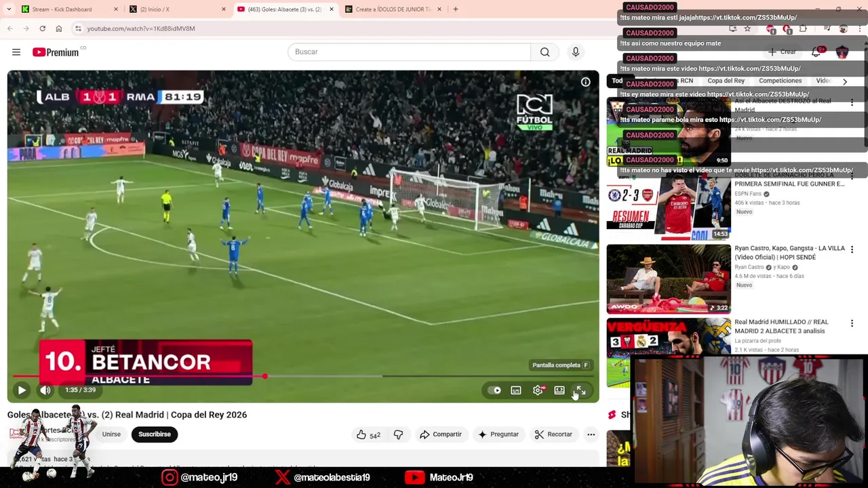This screenshot has width=868, height=488.
Task: Switch to the Create a ÍDOLOS DE JUNIOR tab
Action: point(394,9)
